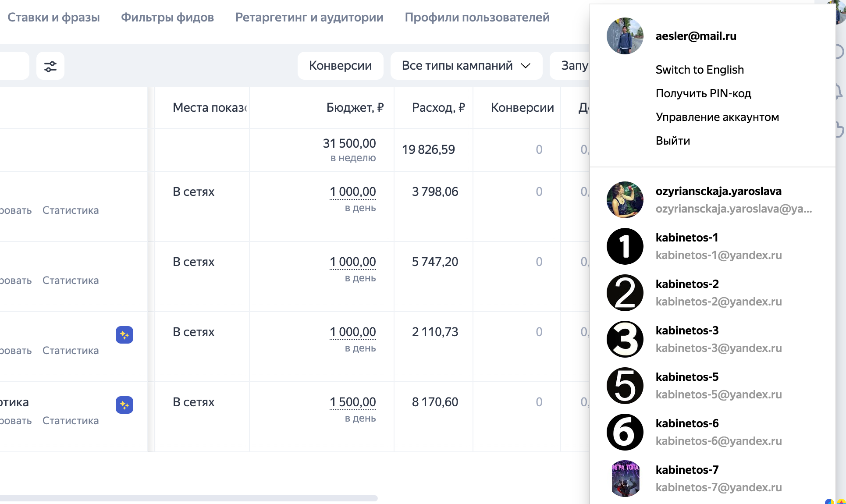
Task: Click the sparkle icon in the 8 170,60 row
Action: 124,405
